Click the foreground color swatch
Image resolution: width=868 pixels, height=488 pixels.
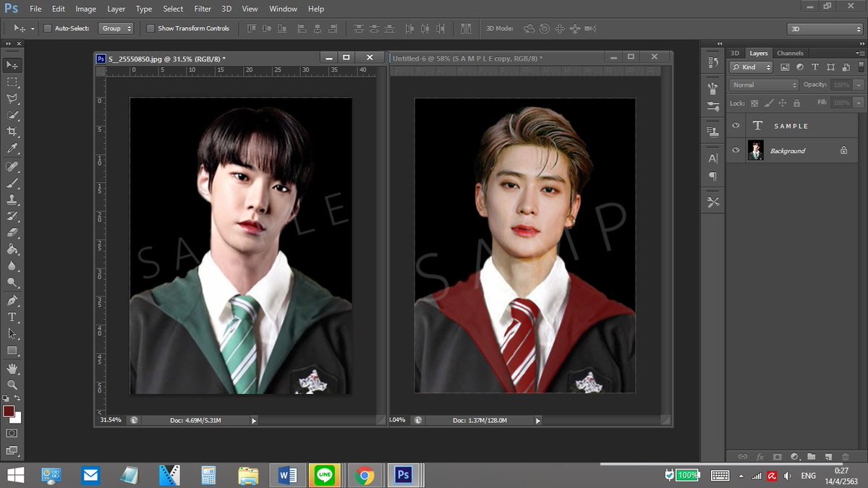[9, 411]
